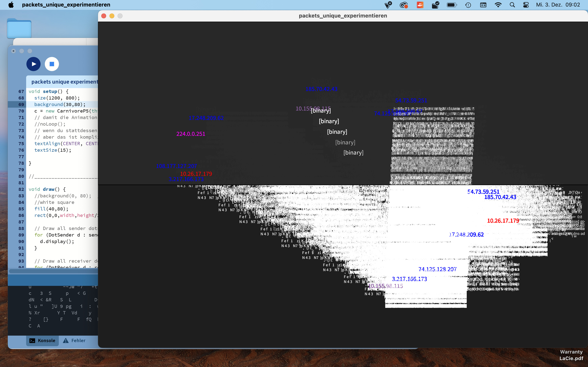The height and width of the screenshot is (367, 588).
Task: Click the folder checkmark sync icon
Action: (435, 5)
